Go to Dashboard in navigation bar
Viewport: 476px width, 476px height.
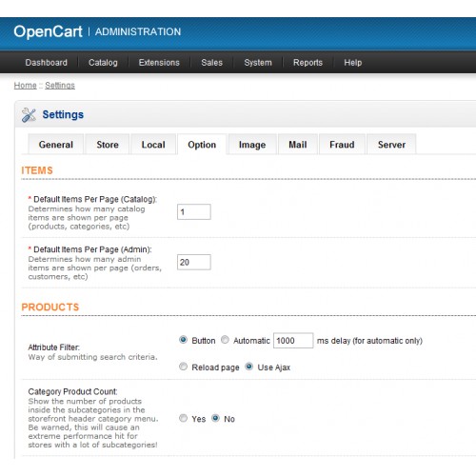(x=47, y=63)
